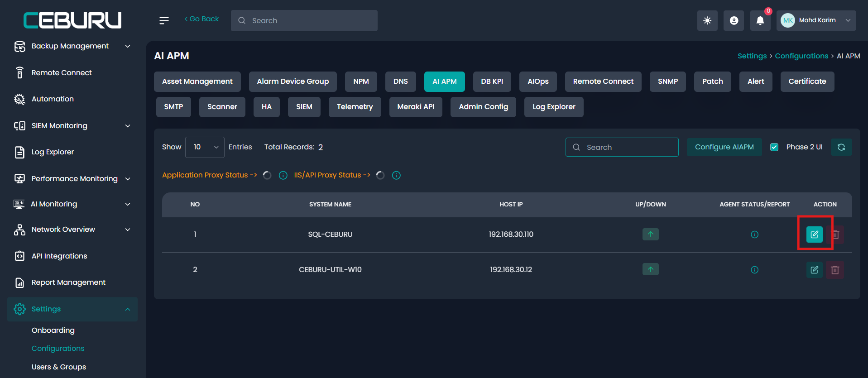Sort by HOST IP column header
868x378 pixels.
click(511, 205)
